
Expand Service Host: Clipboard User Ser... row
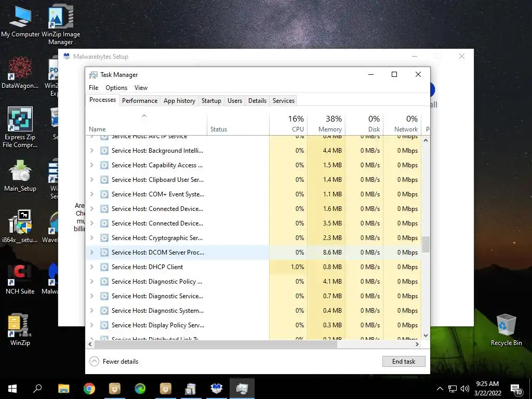[91, 180]
